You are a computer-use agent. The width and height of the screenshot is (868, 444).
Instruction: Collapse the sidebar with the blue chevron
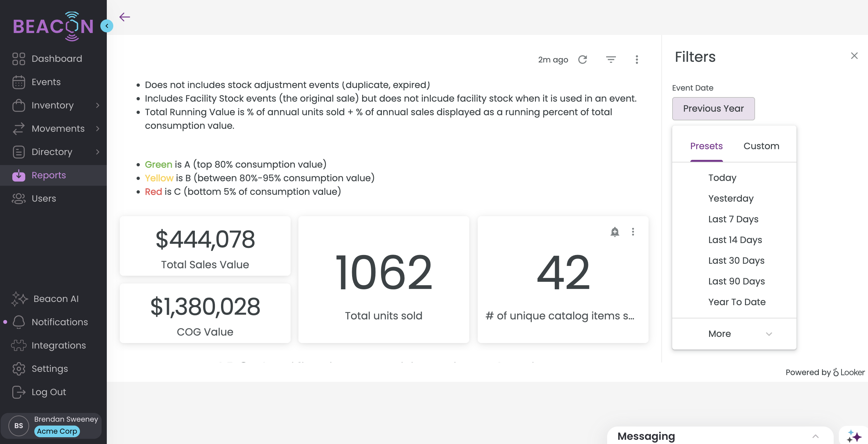coord(107,26)
